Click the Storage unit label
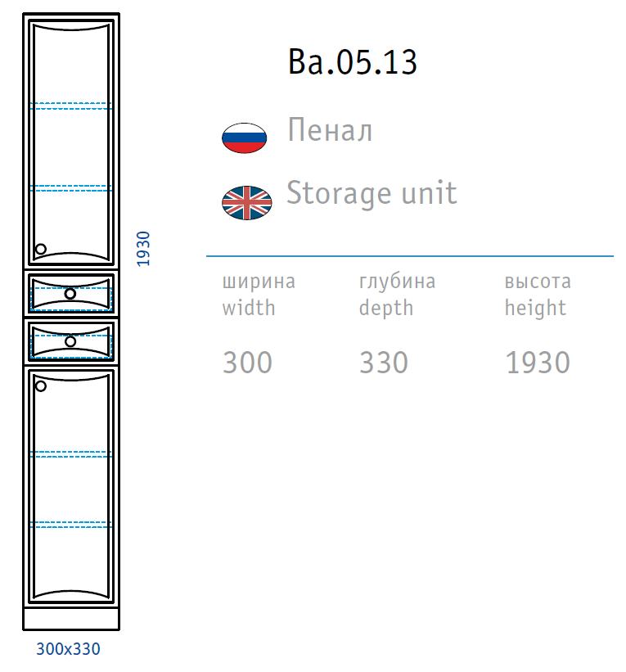 click(371, 194)
